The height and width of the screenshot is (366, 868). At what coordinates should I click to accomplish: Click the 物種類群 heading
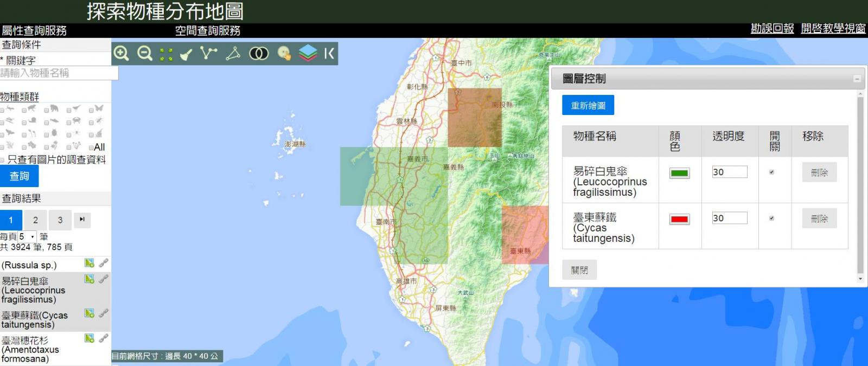click(x=20, y=97)
